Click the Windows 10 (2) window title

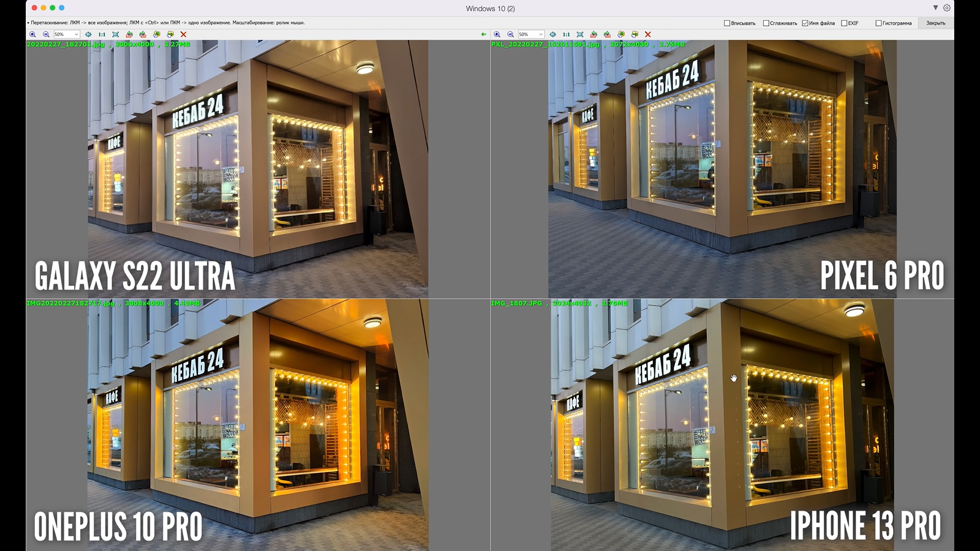click(490, 9)
